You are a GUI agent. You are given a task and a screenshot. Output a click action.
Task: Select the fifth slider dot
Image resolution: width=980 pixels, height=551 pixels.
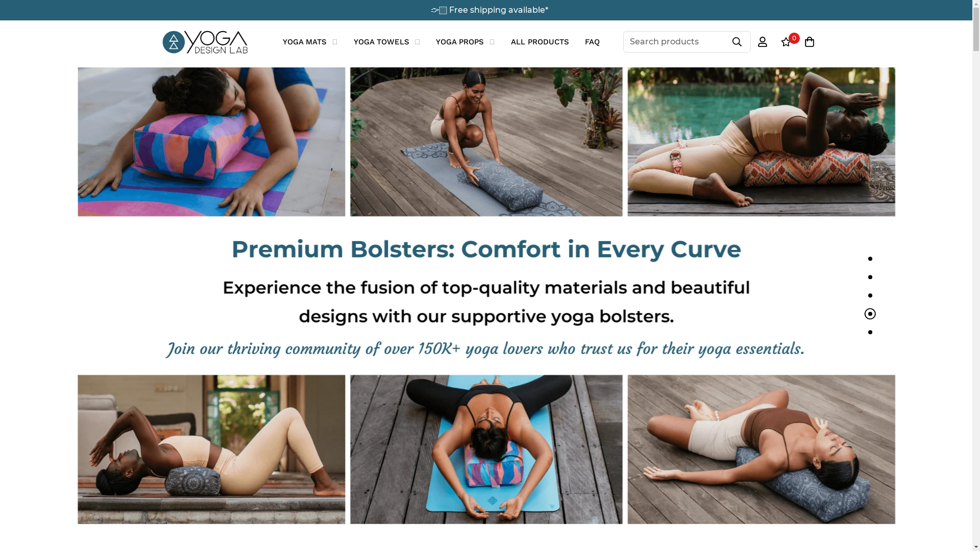pos(870,332)
